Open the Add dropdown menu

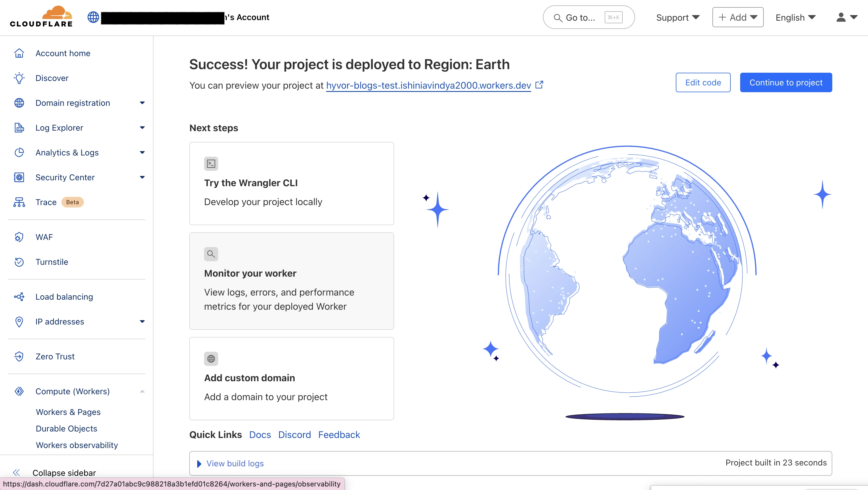738,17
